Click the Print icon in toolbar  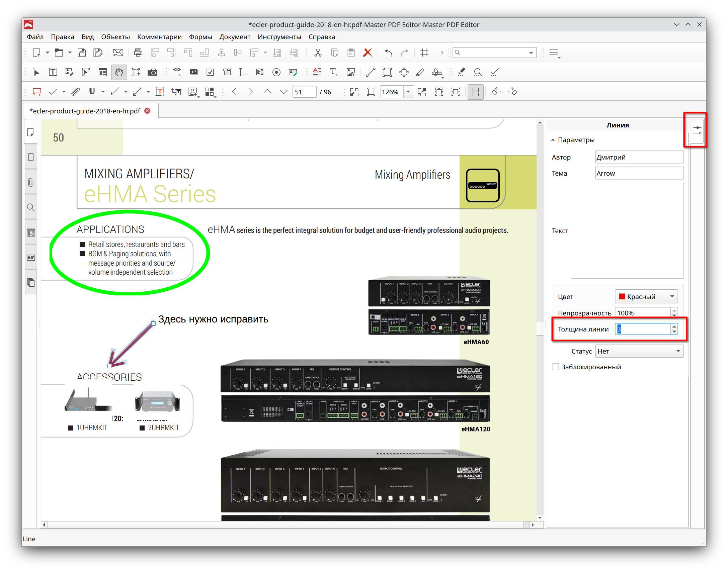tap(138, 53)
